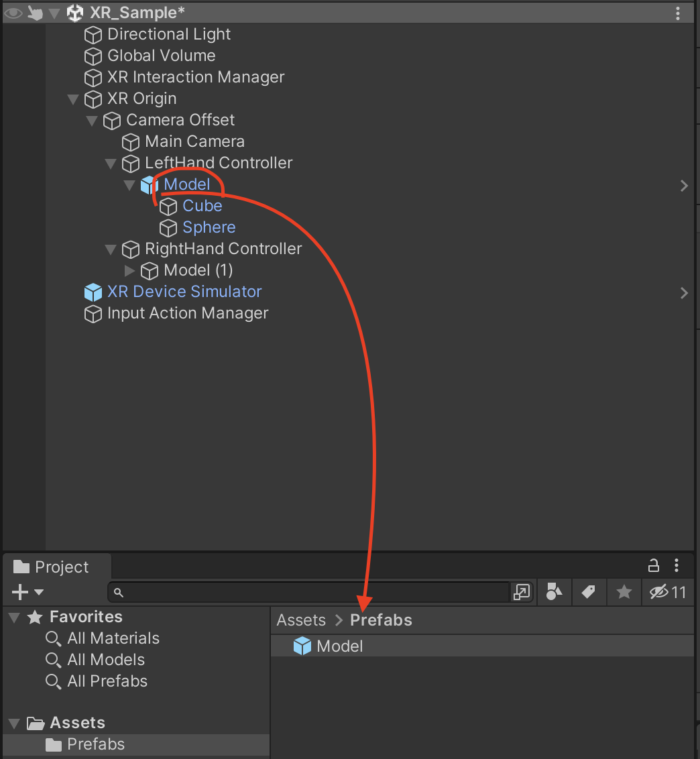Collapse the RightHand Controller foldout triangle
The width and height of the screenshot is (700, 759).
point(111,250)
